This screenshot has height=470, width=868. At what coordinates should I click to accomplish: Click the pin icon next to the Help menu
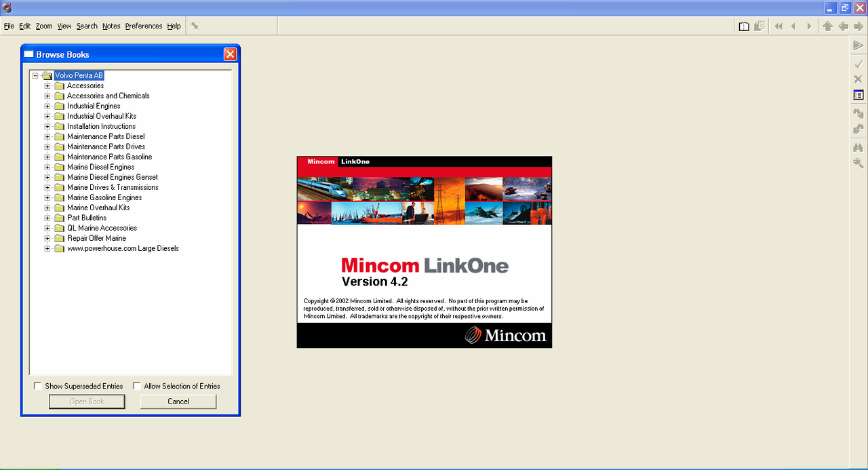pyautogui.click(x=195, y=26)
